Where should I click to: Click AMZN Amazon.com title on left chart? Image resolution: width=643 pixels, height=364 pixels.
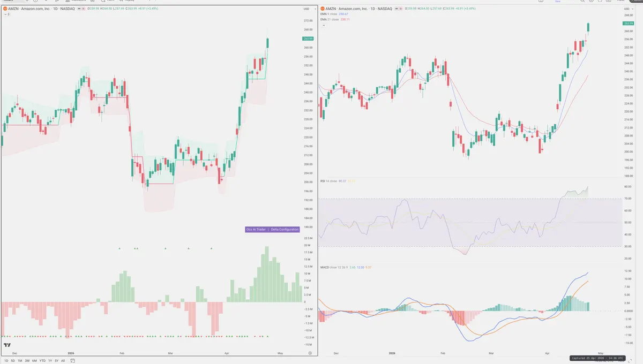coord(41,9)
